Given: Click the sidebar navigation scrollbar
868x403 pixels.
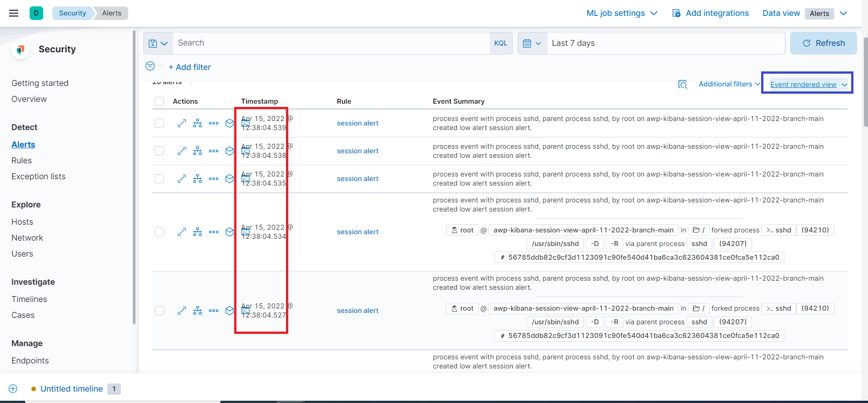Looking at the screenshot, I should click(134, 177).
